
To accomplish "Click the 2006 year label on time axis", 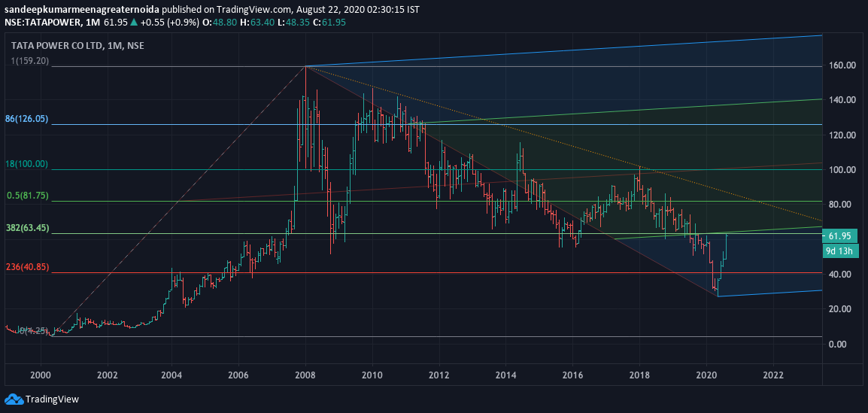I will 238,375.
